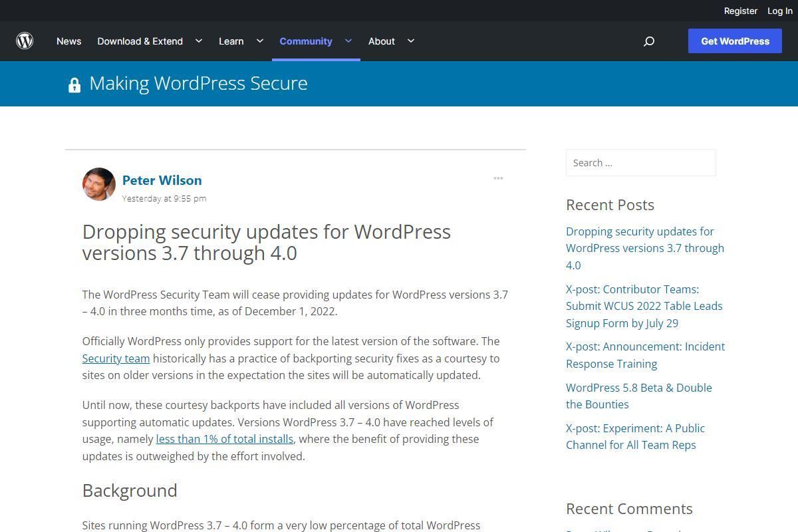Open the Learn menu item
798x532 pixels.
(x=231, y=41)
